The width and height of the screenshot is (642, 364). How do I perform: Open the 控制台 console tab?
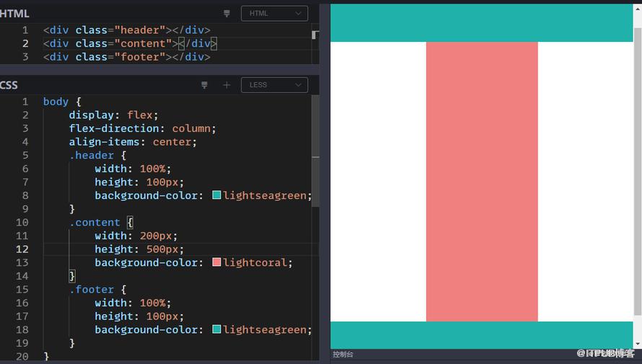[343, 354]
